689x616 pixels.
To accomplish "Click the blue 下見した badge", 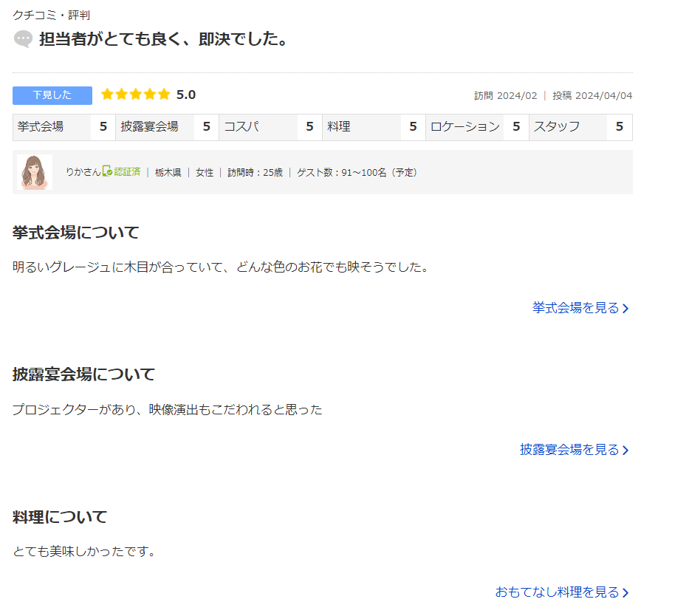I will 52,95.
